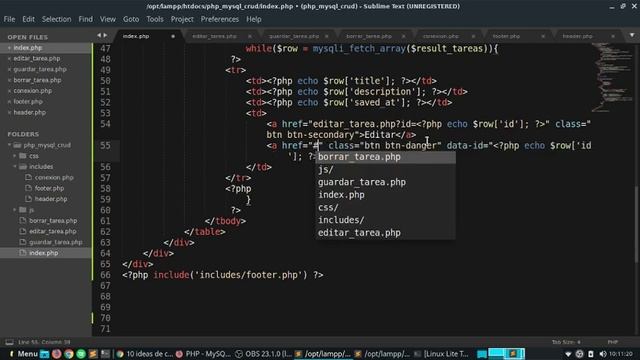Open the File menu

click(x=9, y=19)
